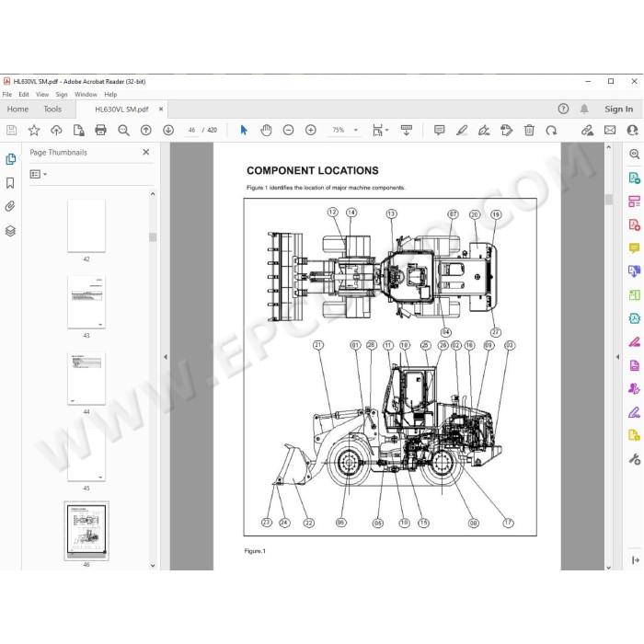Click the fit page display icon

point(377,131)
